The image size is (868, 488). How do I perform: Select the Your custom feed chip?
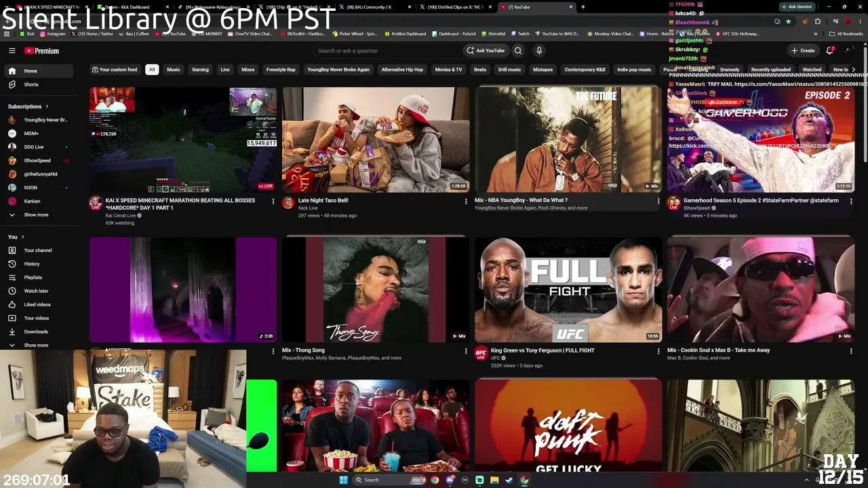(114, 69)
